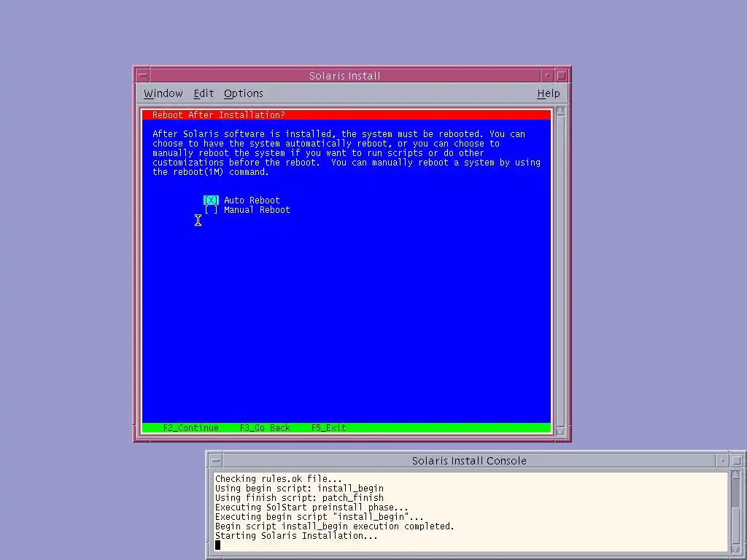
Task: Click 'Using finish script: patch_finish' line
Action: click(x=299, y=497)
